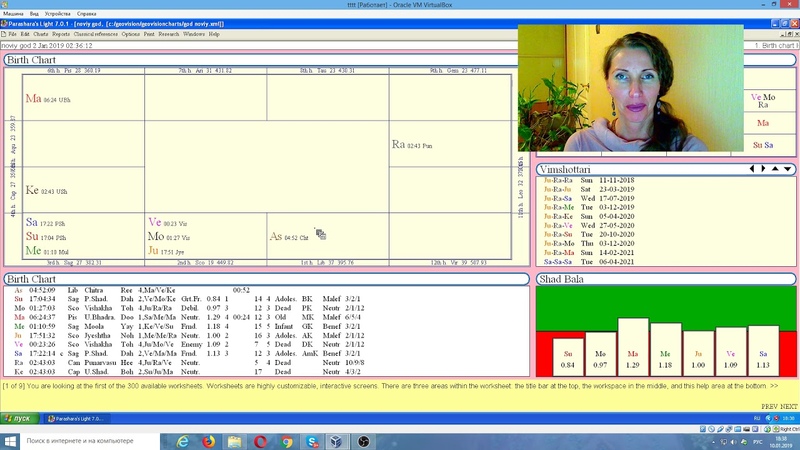Click As ascendant marker in chart
This screenshot has width=800, height=450.
point(276,236)
